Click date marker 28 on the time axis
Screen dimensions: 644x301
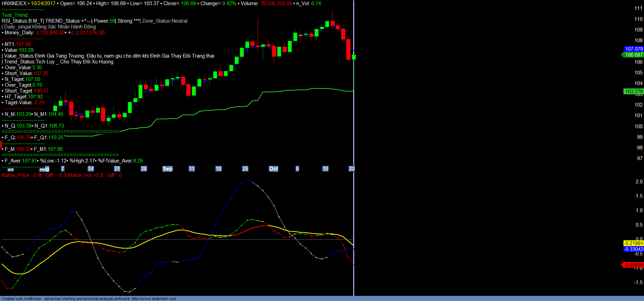tap(144, 169)
